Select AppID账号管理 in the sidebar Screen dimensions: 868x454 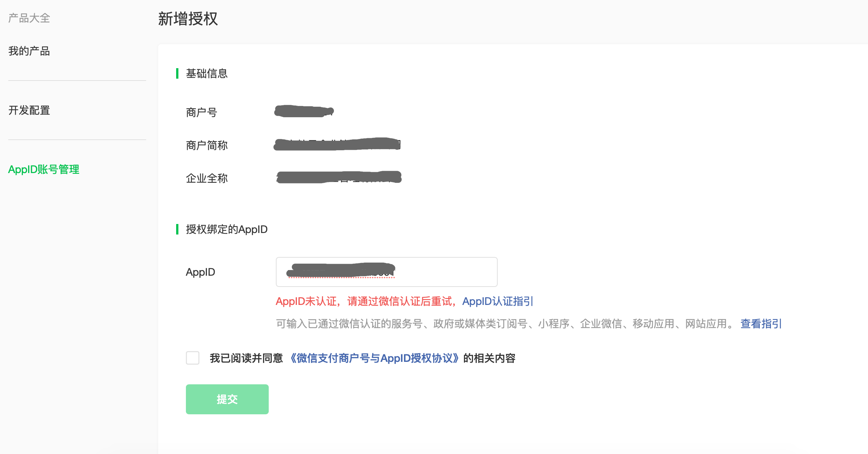[x=44, y=169]
